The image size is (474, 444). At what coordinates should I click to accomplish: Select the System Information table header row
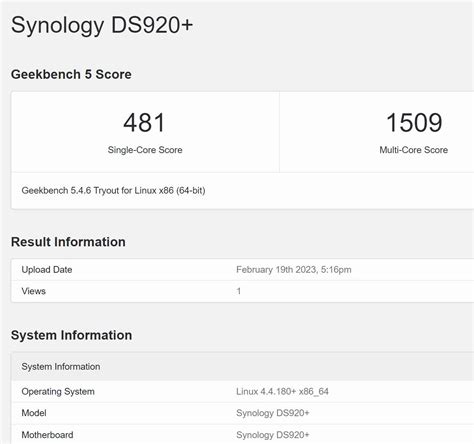[243, 367]
